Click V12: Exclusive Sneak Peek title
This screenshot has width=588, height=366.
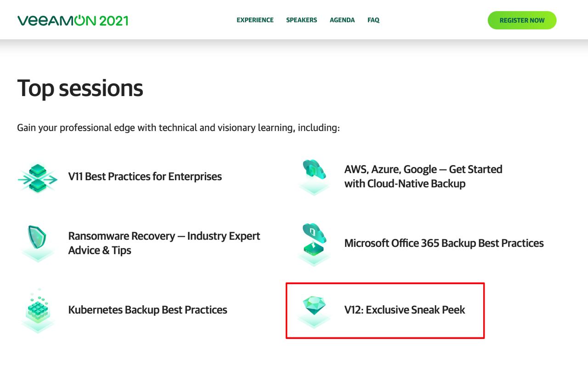point(404,310)
